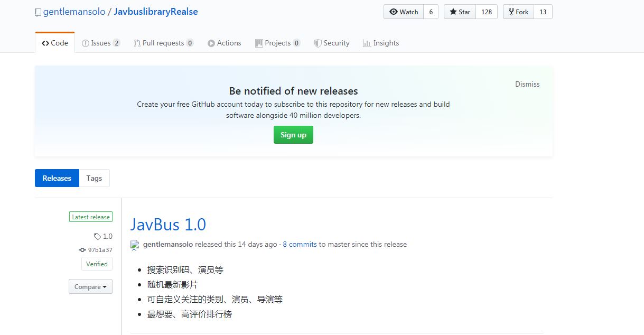Switch to the Issues tab
The height and width of the screenshot is (335, 644).
pyautogui.click(x=101, y=43)
